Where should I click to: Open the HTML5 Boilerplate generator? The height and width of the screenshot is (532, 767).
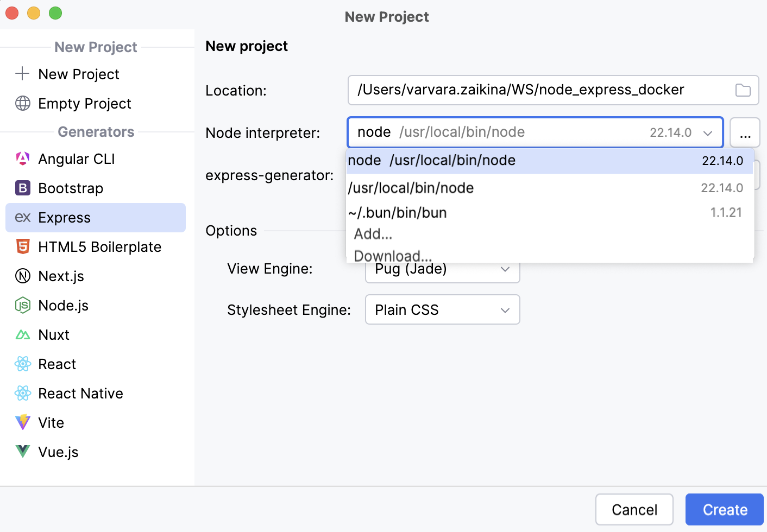[100, 246]
